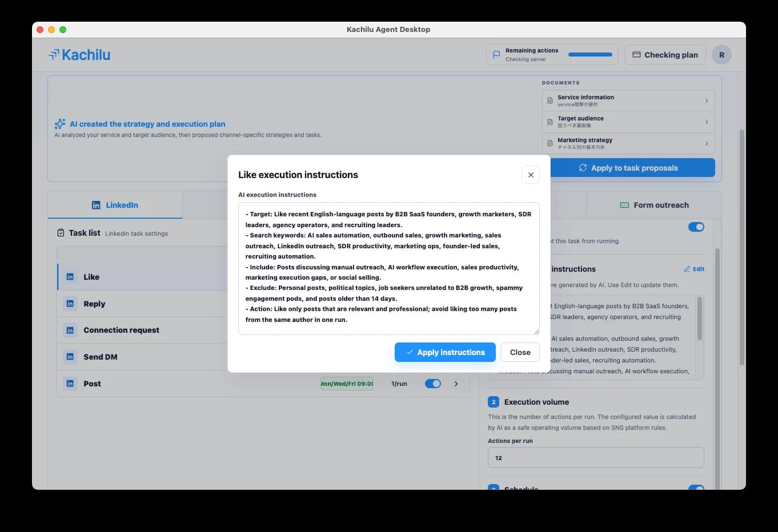Click the LinkedIn icon beside Like

pos(70,277)
